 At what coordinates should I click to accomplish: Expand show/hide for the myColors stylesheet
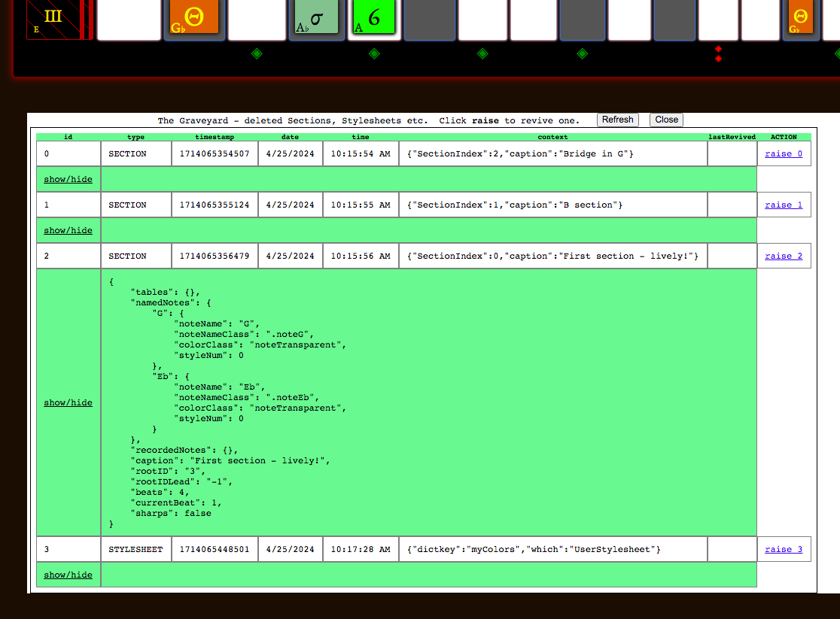(68, 575)
